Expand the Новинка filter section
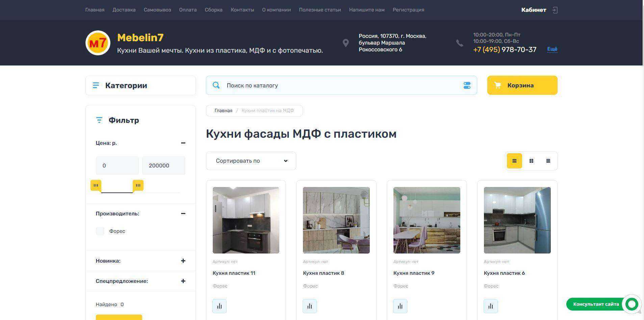644x320 pixels. tap(183, 261)
